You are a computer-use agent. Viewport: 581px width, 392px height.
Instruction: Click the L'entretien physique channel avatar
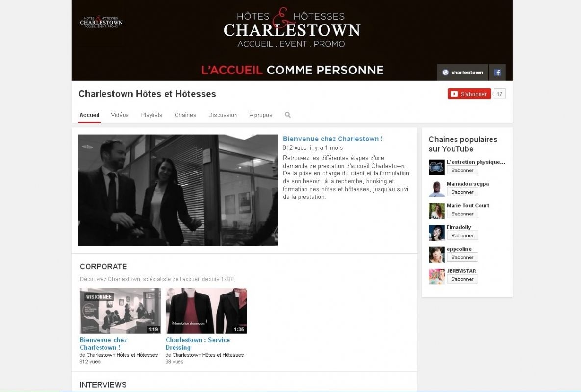(x=436, y=167)
